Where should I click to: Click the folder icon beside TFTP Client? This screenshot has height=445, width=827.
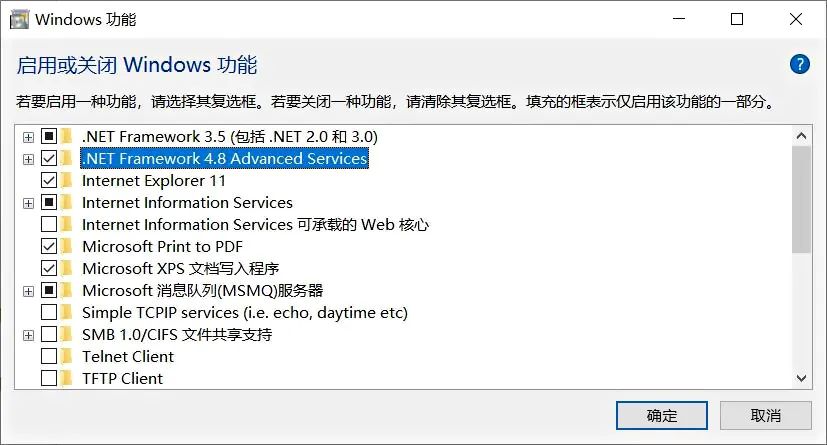[x=67, y=379]
